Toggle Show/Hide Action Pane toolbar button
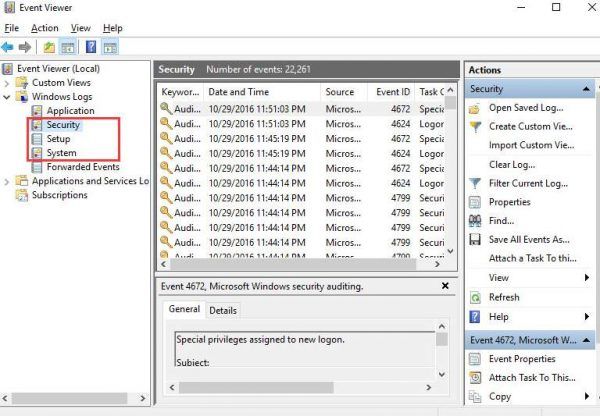Viewport: 600px width, 416px height. (110, 47)
